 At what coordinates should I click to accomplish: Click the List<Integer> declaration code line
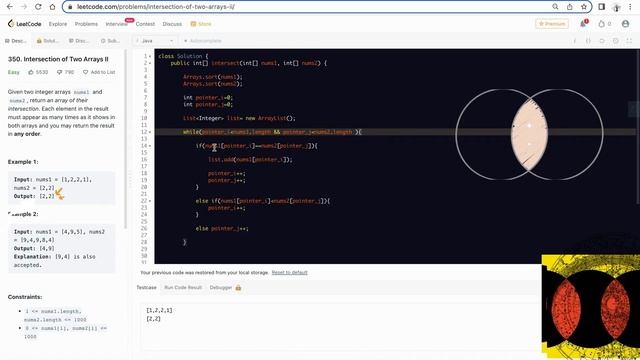pyautogui.click(x=239, y=118)
